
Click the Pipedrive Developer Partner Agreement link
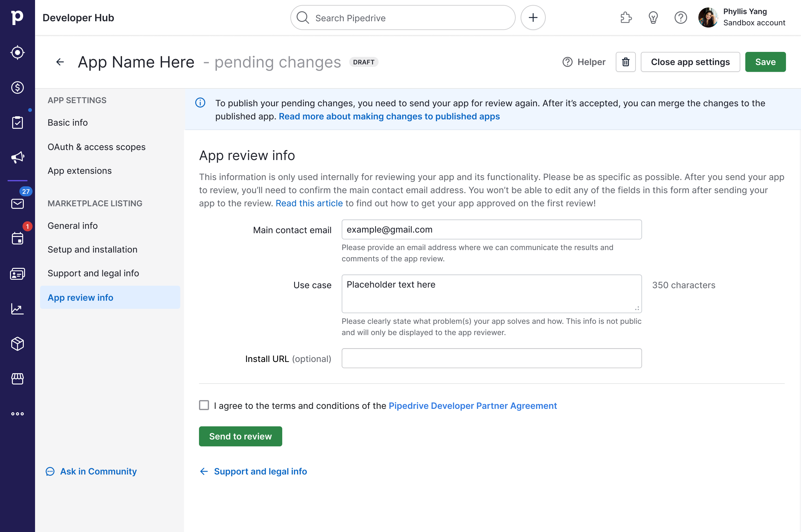pyautogui.click(x=473, y=405)
